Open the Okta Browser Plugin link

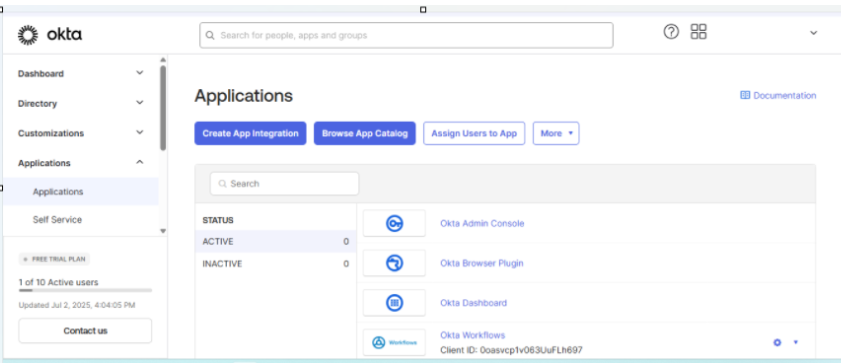coord(482,263)
